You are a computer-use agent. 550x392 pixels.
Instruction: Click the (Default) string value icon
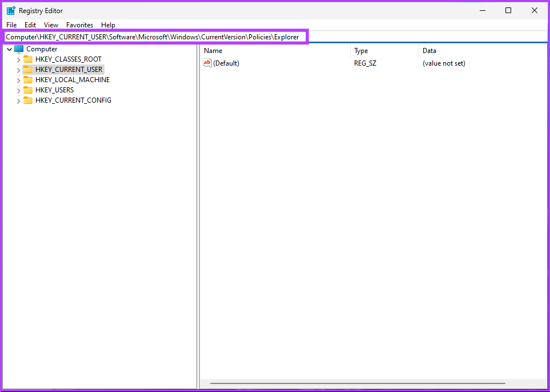tap(207, 63)
